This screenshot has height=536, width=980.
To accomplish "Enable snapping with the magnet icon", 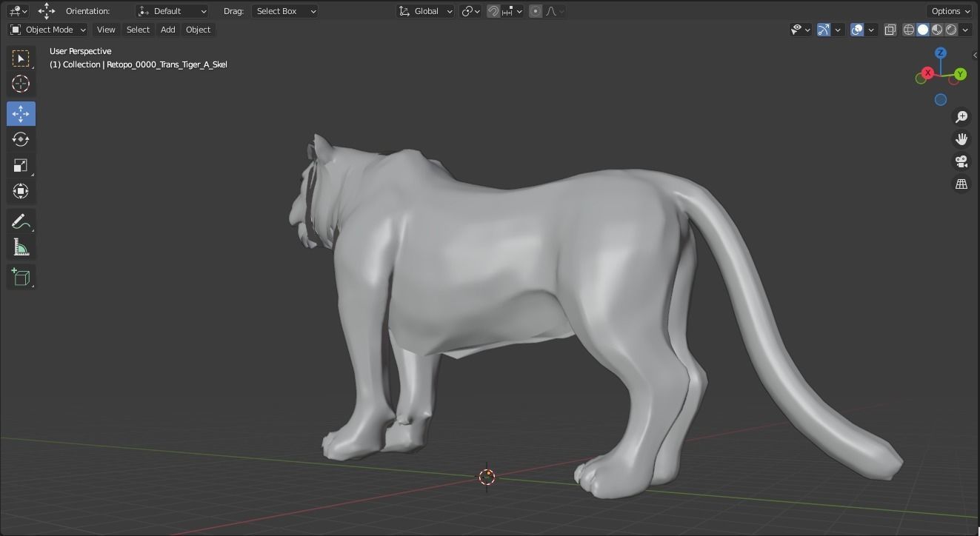I will (493, 11).
